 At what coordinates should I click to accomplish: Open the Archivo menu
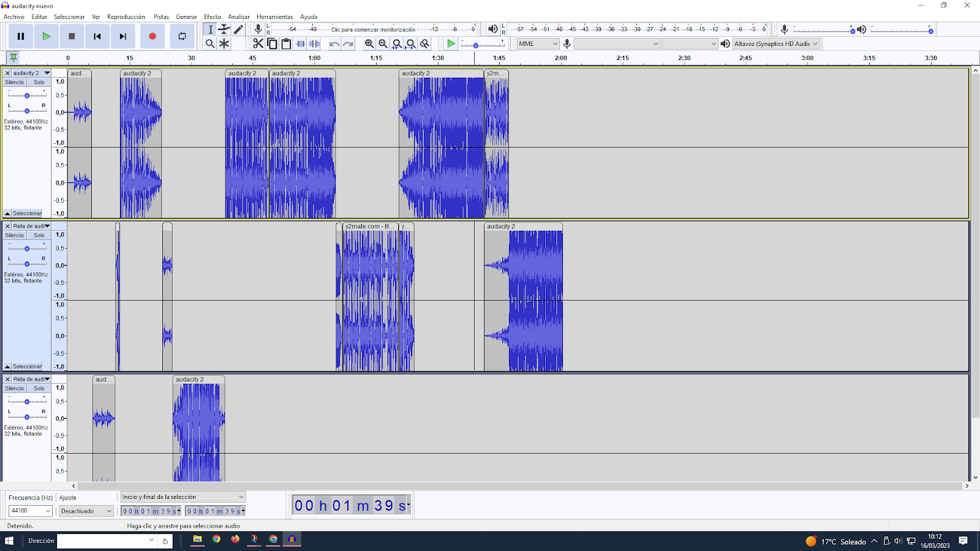[14, 17]
